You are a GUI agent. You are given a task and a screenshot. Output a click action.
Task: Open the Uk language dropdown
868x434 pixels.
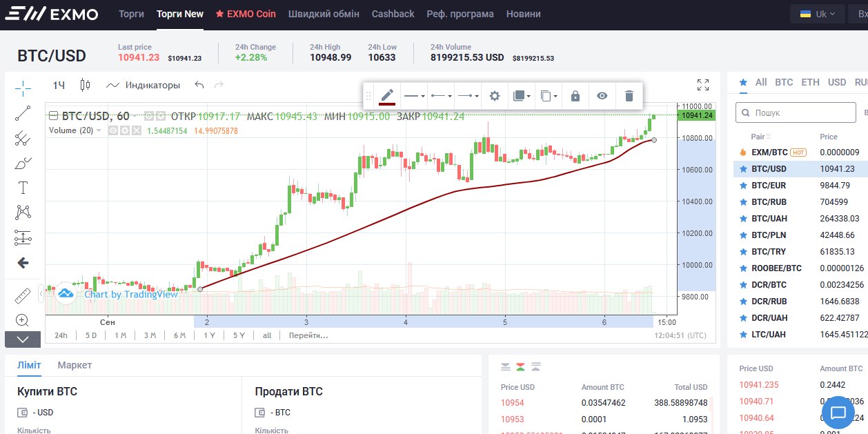pos(818,14)
